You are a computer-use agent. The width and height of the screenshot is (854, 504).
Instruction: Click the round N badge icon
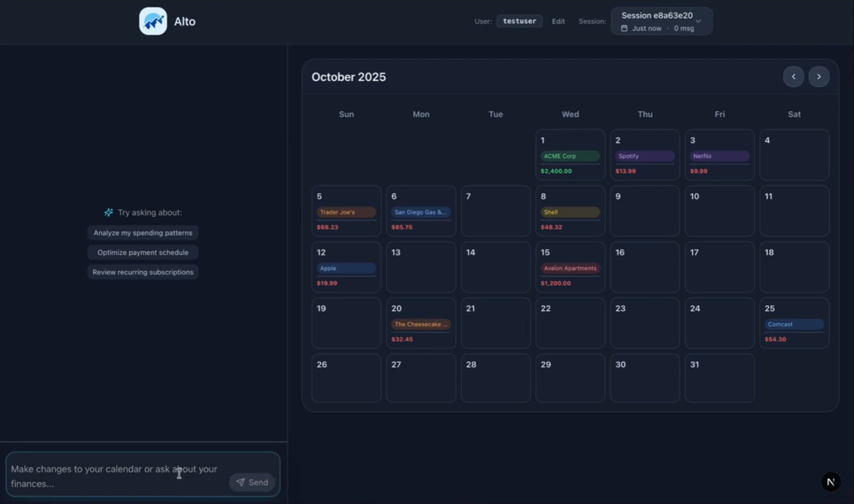(x=831, y=482)
